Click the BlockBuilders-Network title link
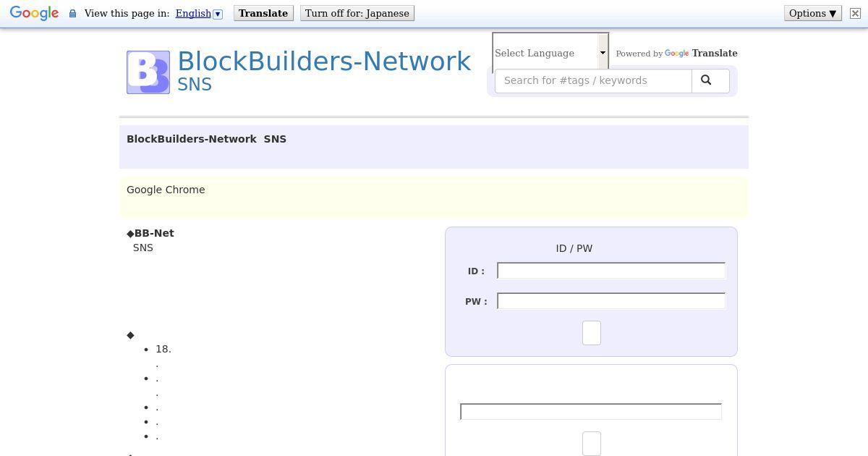This screenshot has height=456, width=868. 324,61
